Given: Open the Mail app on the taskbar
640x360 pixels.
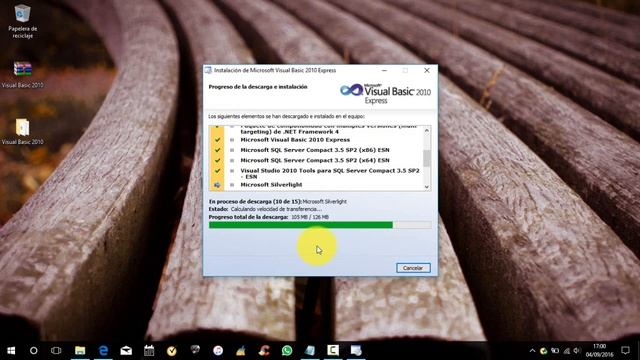Looking at the screenshot, I should point(126,351).
